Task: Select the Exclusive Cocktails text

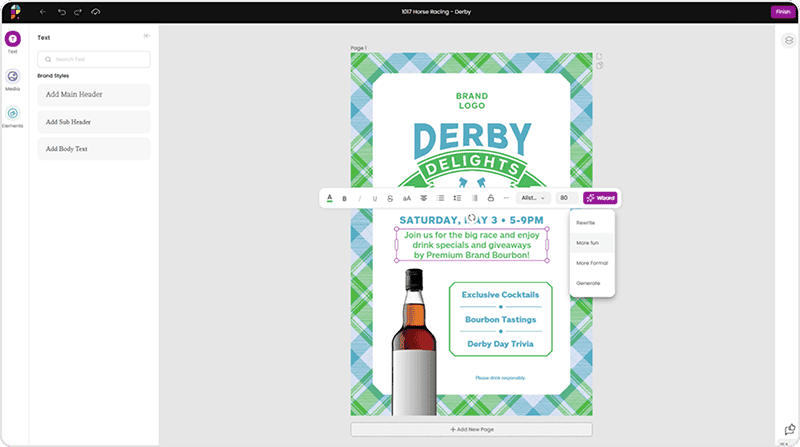Action: [x=500, y=294]
